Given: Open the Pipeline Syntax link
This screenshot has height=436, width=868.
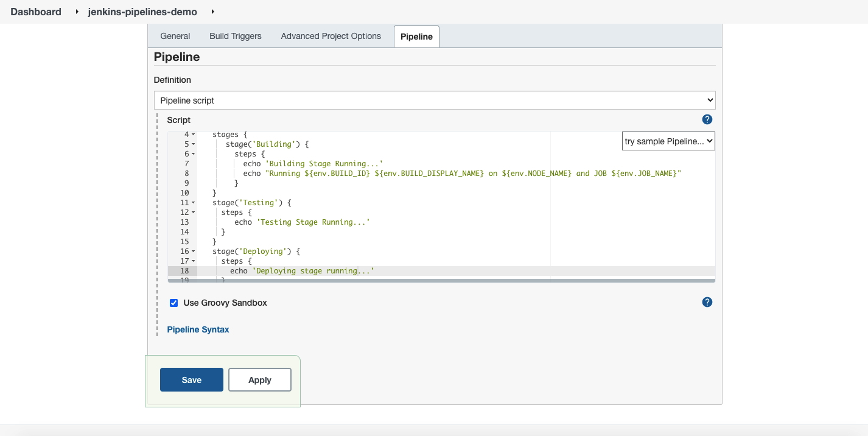Looking at the screenshot, I should [x=198, y=329].
